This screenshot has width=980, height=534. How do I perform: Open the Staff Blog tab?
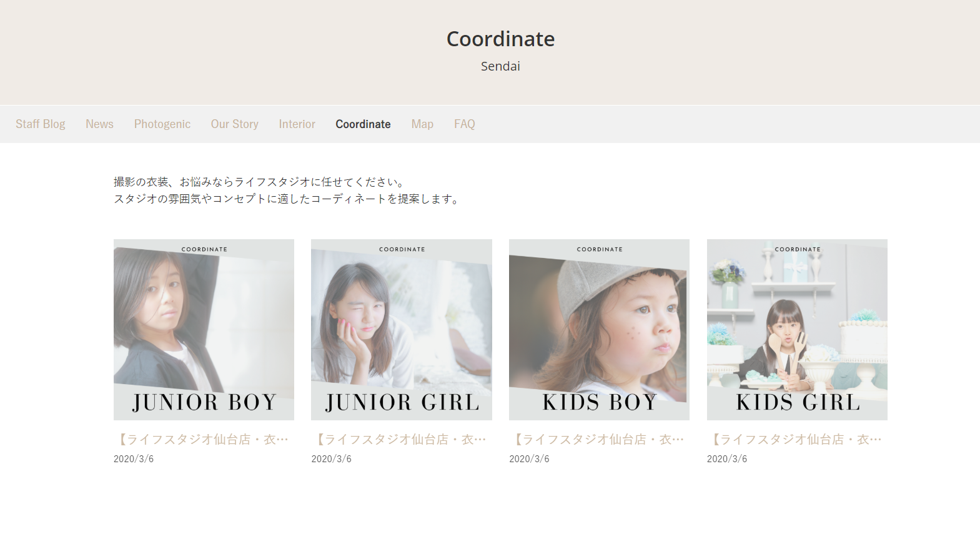(x=41, y=124)
